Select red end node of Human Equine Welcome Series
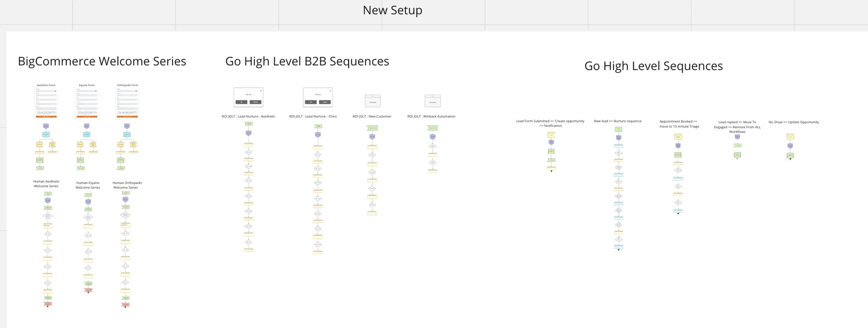The image size is (868, 328). tap(88, 290)
